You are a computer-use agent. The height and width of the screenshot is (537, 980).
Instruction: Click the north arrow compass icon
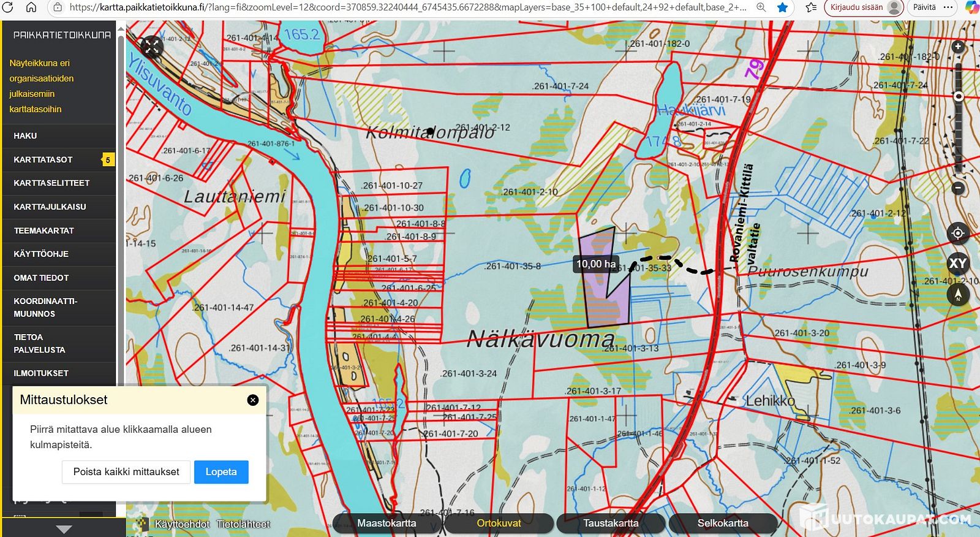tap(958, 295)
